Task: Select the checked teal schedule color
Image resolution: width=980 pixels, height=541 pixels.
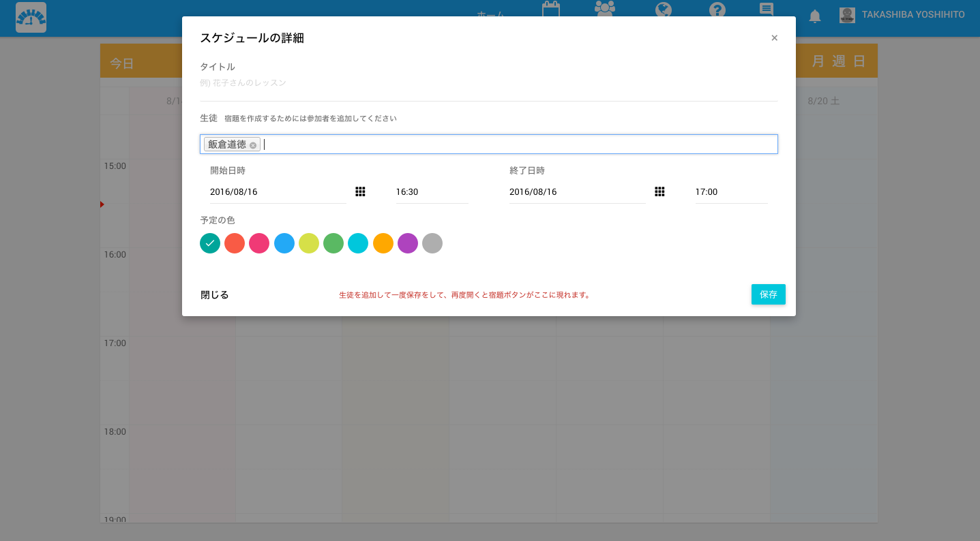Action: point(210,243)
